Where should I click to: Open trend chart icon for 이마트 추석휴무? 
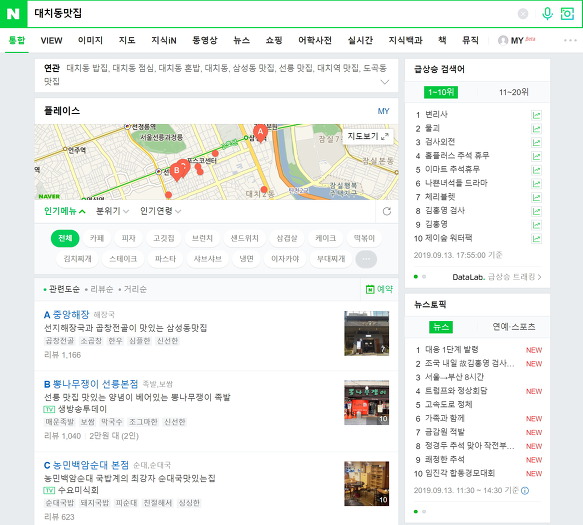tap(536, 170)
